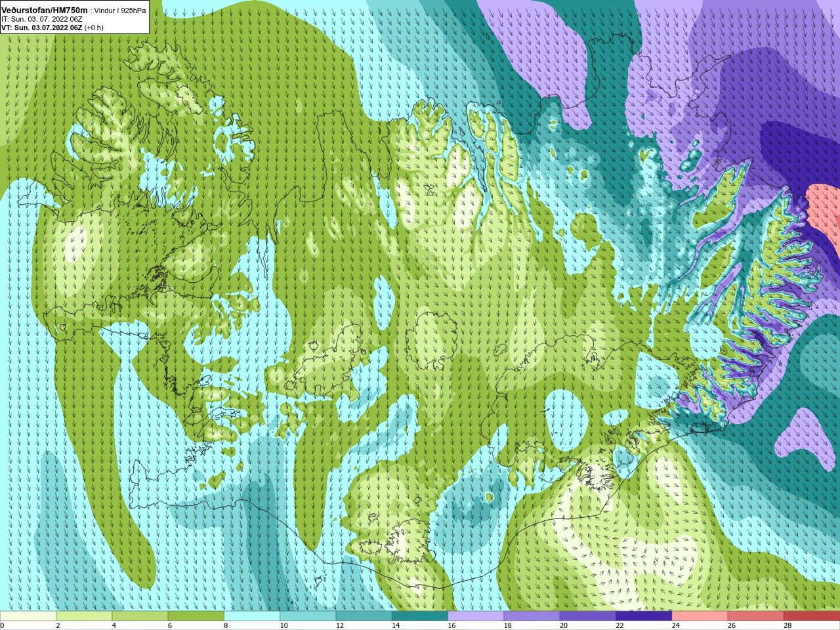Choose the legend value '22'
Image resolution: width=840 pixels, height=630 pixels.
click(619, 625)
